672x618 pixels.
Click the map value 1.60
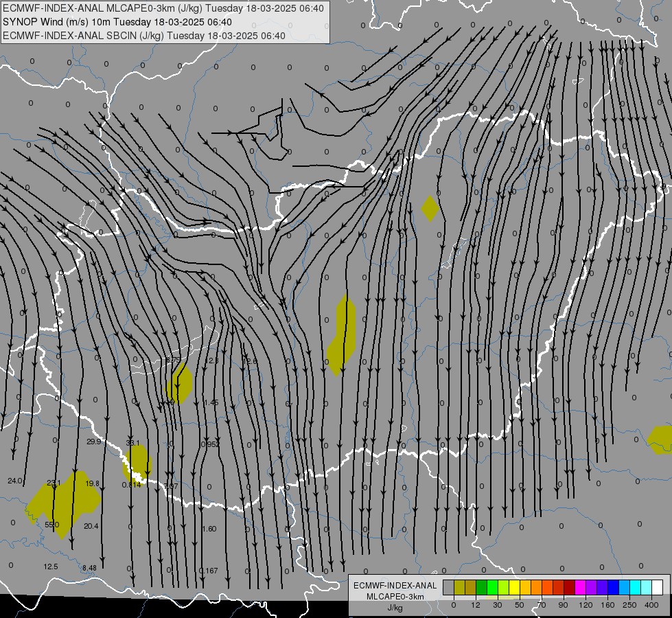pyautogui.click(x=209, y=529)
